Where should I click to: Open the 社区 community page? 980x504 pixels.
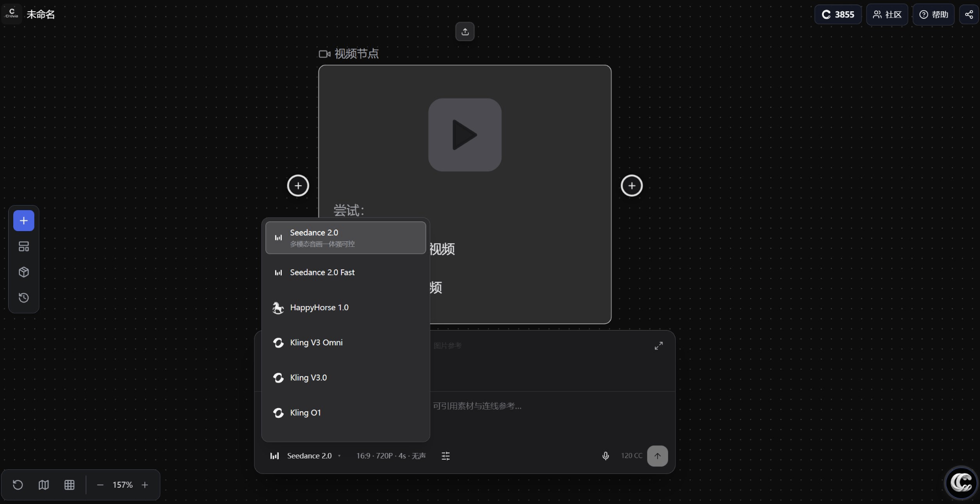click(x=887, y=14)
